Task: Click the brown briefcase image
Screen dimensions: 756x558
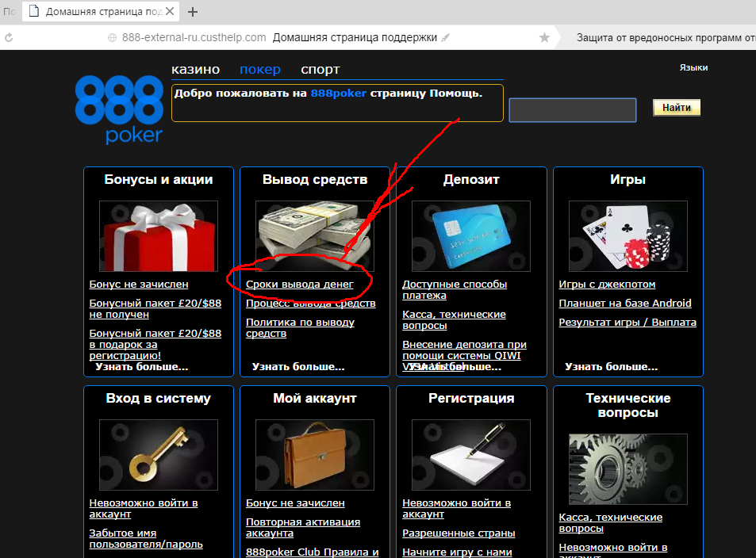Action: 315,455
